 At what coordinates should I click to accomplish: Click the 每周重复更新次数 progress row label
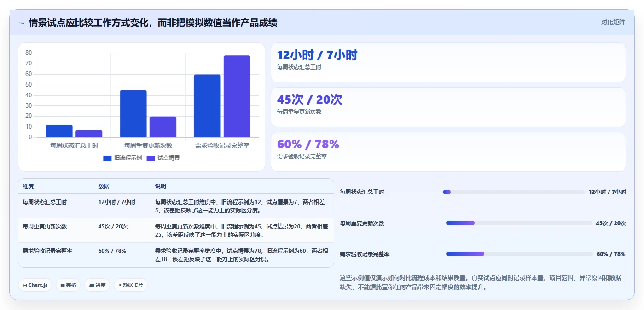coord(362,223)
